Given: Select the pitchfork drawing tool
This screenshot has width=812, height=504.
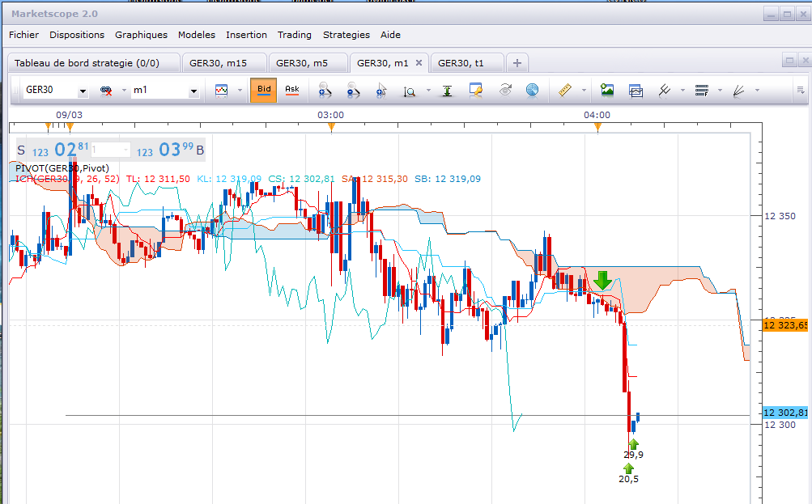Looking at the screenshot, I should pos(664,91).
